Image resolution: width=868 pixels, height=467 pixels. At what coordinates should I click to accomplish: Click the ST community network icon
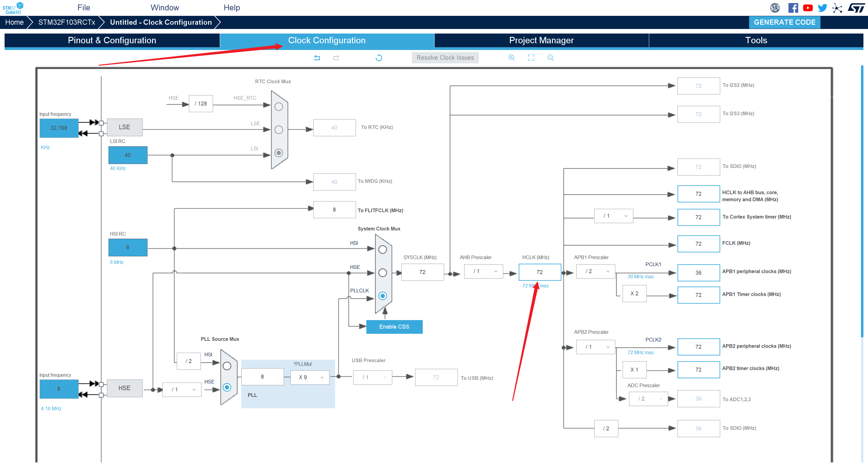coord(837,8)
